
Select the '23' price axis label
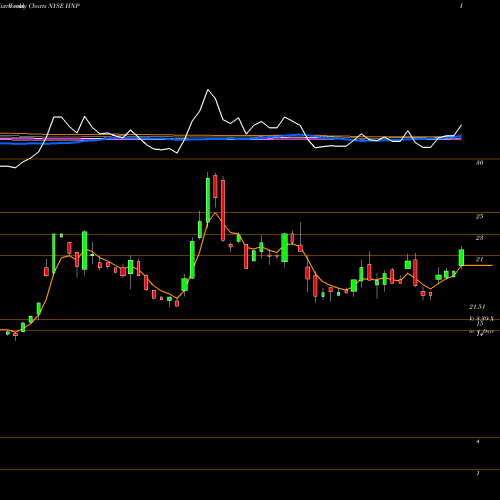pos(479,238)
